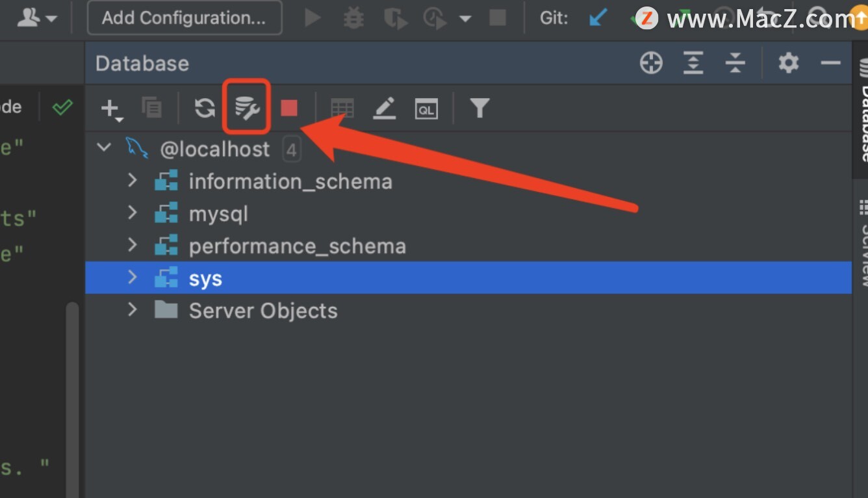Hide the Database tool window
This screenshot has width=868, height=498.
coord(831,63)
